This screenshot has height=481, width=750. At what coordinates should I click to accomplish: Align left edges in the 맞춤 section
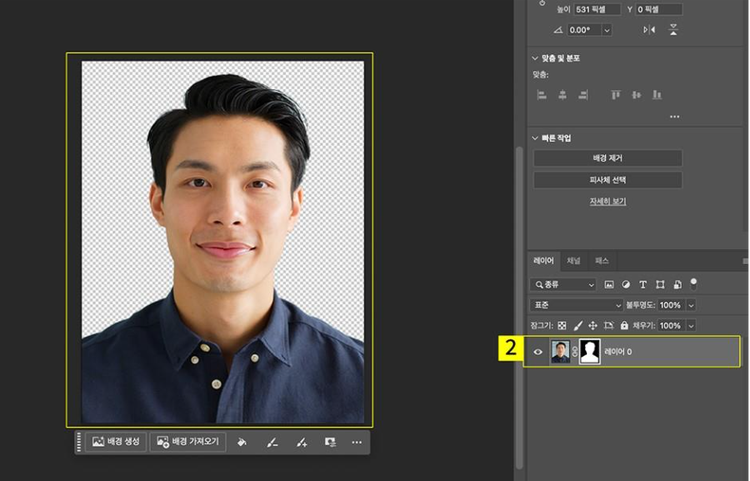[541, 95]
